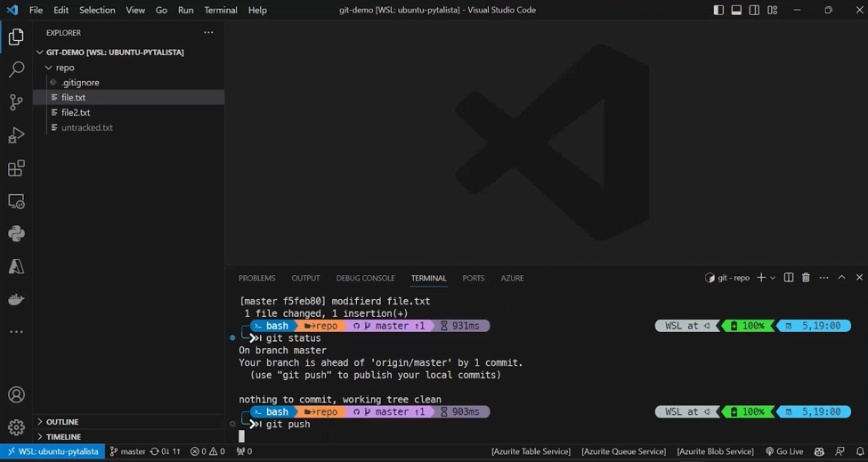This screenshot has height=462, width=868.
Task: Switch to the AZURE panel tab
Action: point(512,278)
